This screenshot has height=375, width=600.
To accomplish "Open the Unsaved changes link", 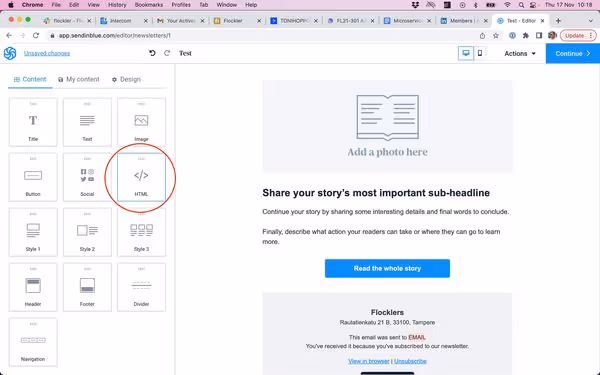I will point(47,53).
